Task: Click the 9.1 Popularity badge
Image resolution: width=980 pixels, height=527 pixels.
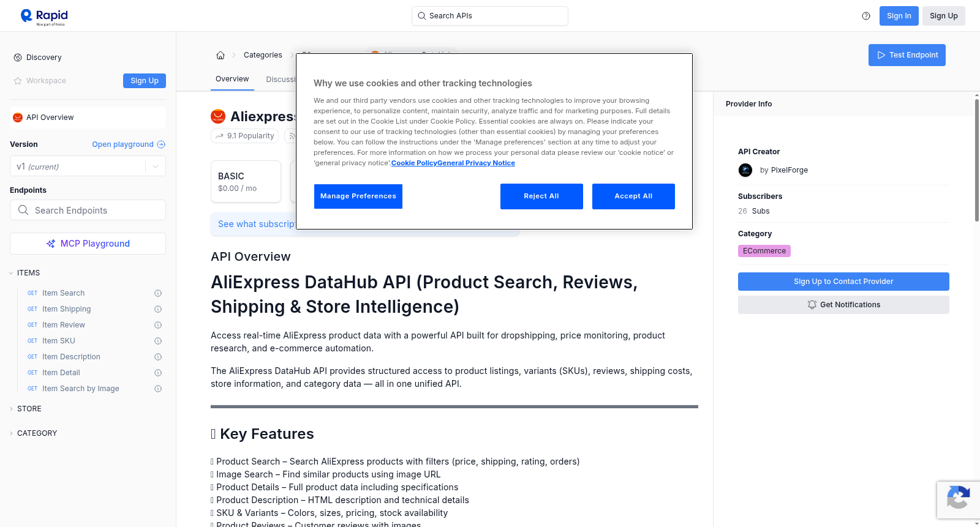Action: tap(244, 136)
